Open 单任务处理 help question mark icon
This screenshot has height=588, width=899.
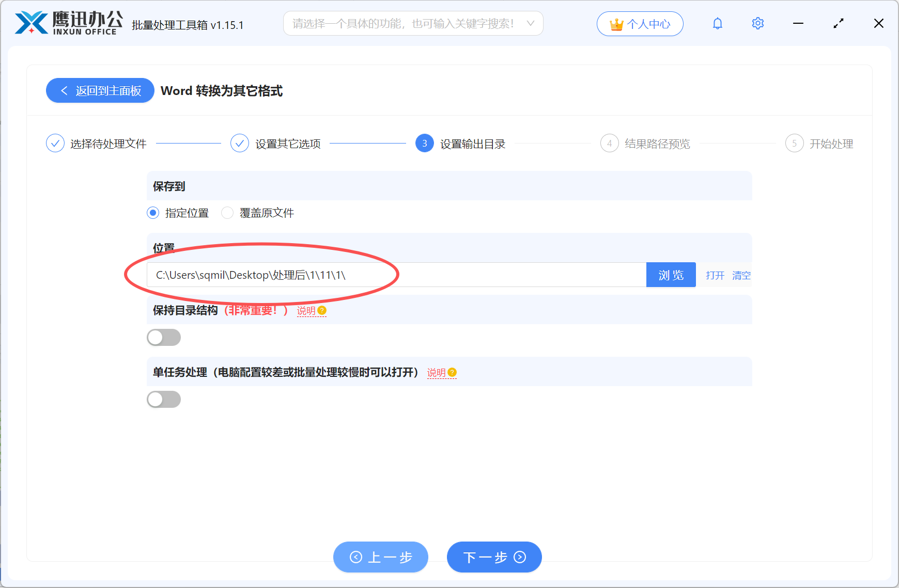(452, 372)
